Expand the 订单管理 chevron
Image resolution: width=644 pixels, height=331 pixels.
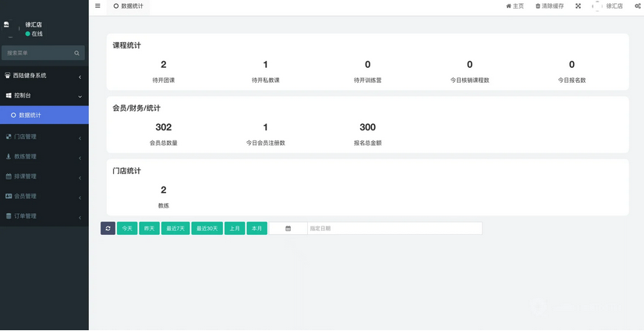[80, 218]
